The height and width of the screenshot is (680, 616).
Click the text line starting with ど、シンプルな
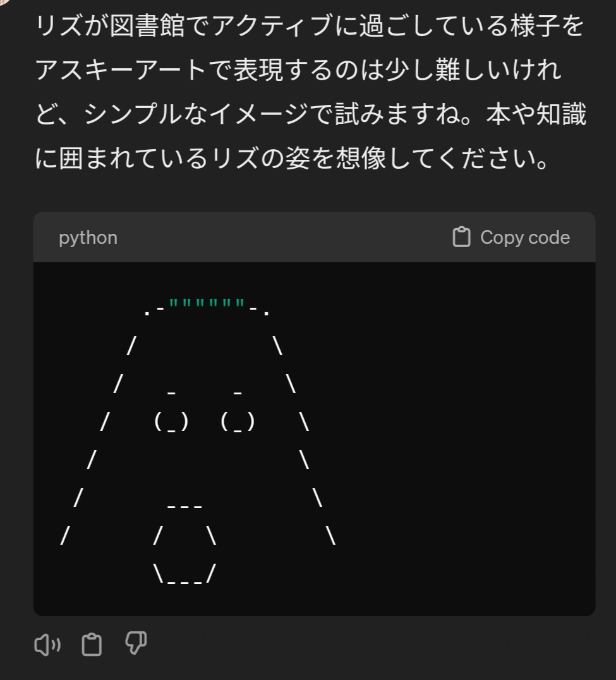pos(311,114)
